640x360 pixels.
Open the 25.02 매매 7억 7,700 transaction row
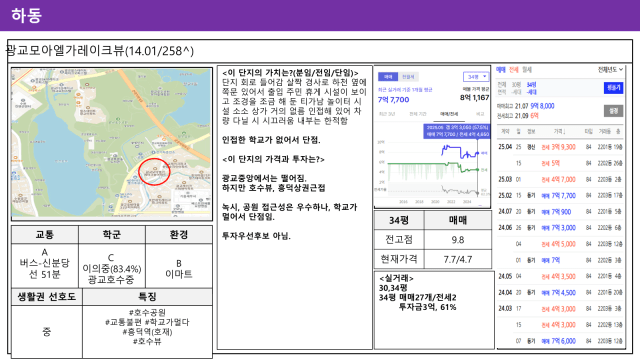coord(560,196)
